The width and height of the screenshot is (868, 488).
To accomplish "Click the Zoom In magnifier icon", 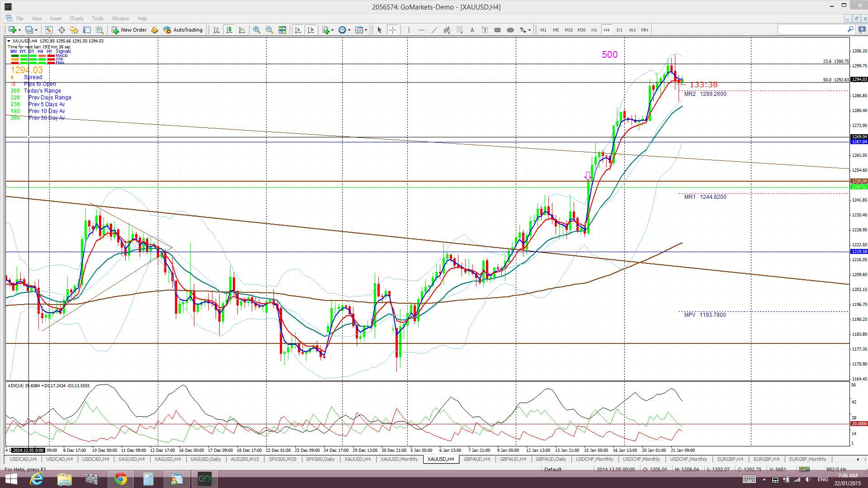I will click(x=256, y=30).
